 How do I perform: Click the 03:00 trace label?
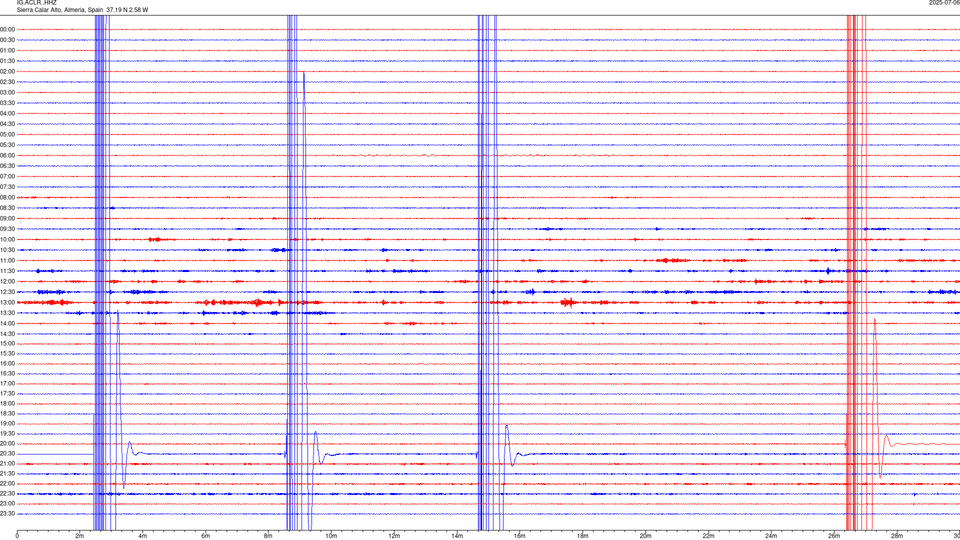[7, 92]
